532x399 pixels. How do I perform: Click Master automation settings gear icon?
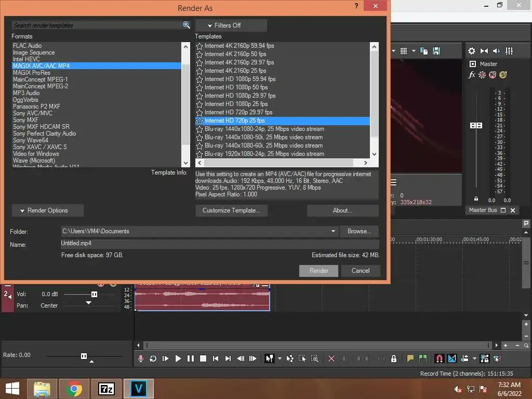(x=482, y=75)
